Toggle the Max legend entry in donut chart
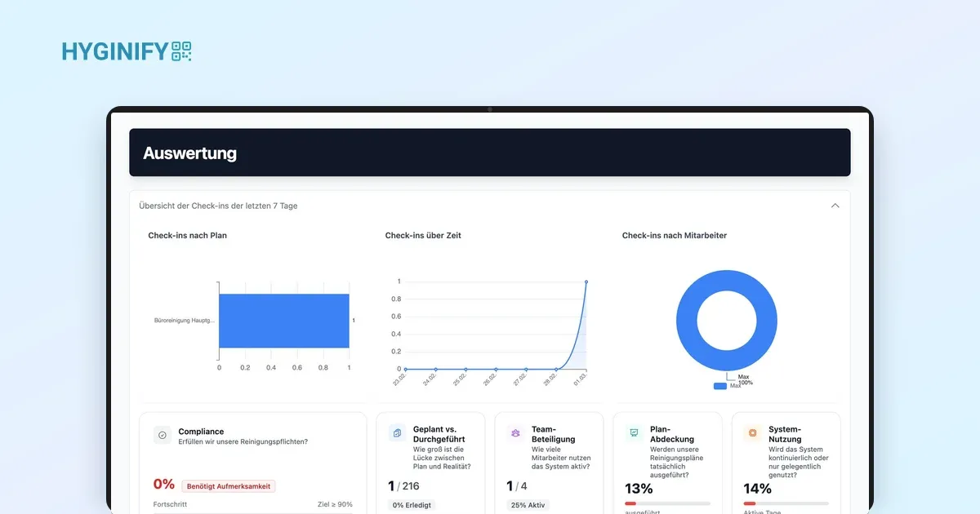The height and width of the screenshot is (514, 980). coord(726,386)
